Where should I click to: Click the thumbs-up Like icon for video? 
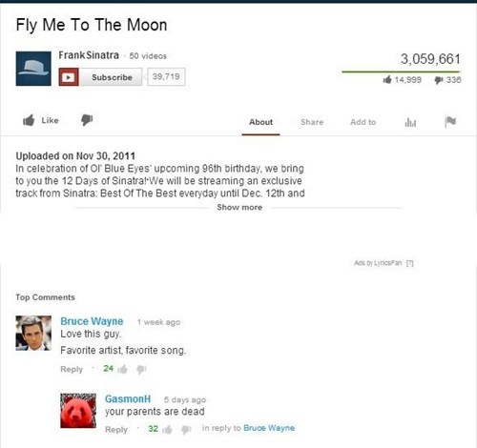29,120
